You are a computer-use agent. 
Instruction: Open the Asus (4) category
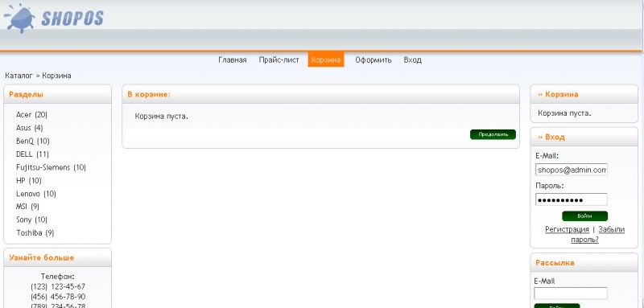30,128
